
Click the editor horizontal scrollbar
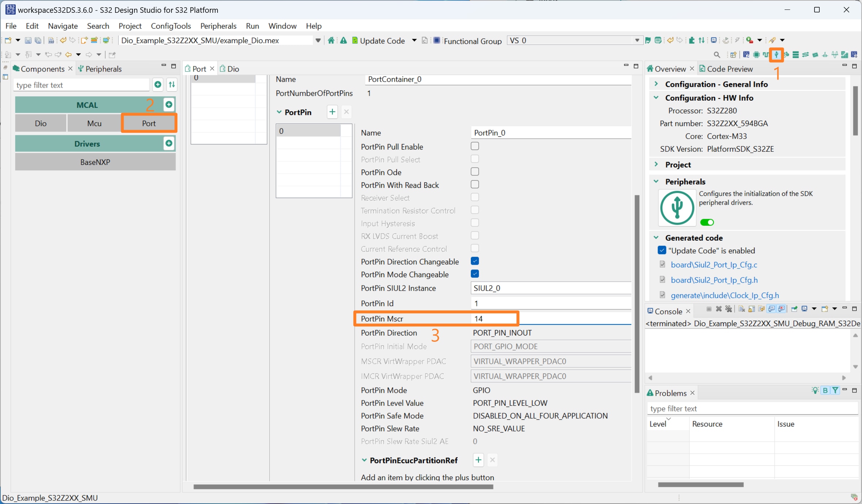(343, 486)
